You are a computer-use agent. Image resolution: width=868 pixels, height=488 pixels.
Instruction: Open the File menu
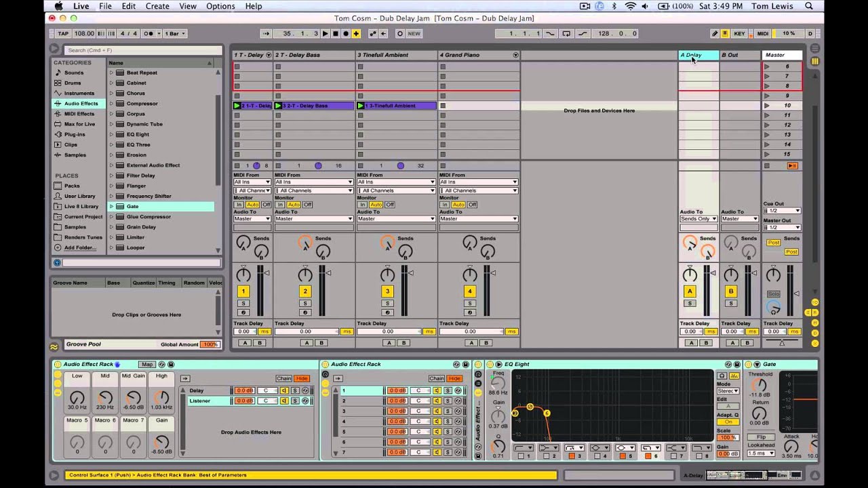click(105, 6)
